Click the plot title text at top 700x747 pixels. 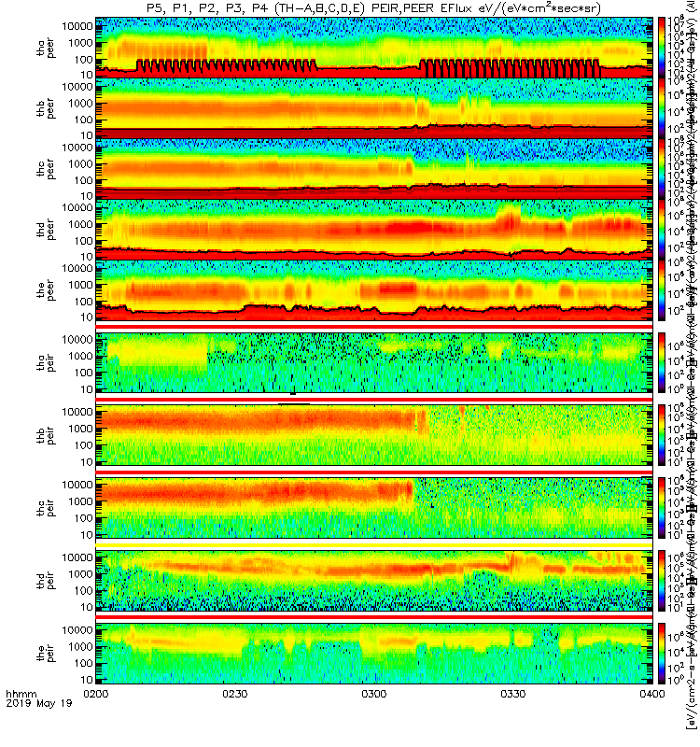[373, 8]
